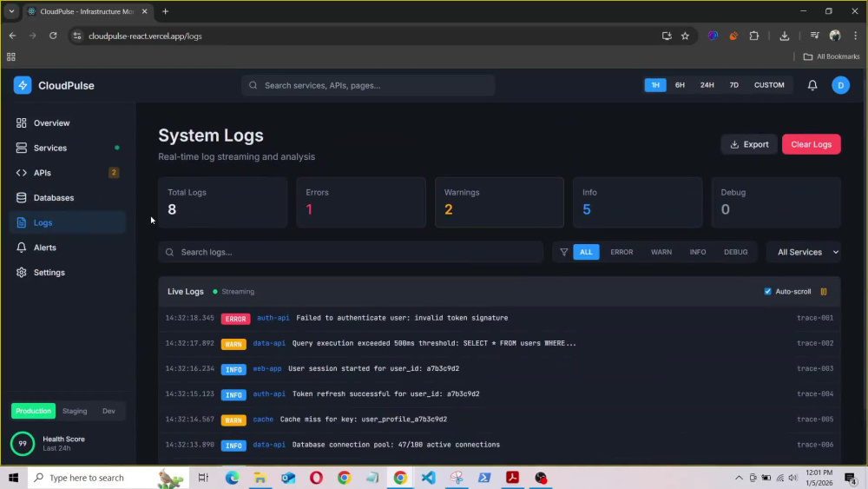Image resolution: width=868 pixels, height=489 pixels.
Task: Click the cache service link
Action: (x=263, y=420)
